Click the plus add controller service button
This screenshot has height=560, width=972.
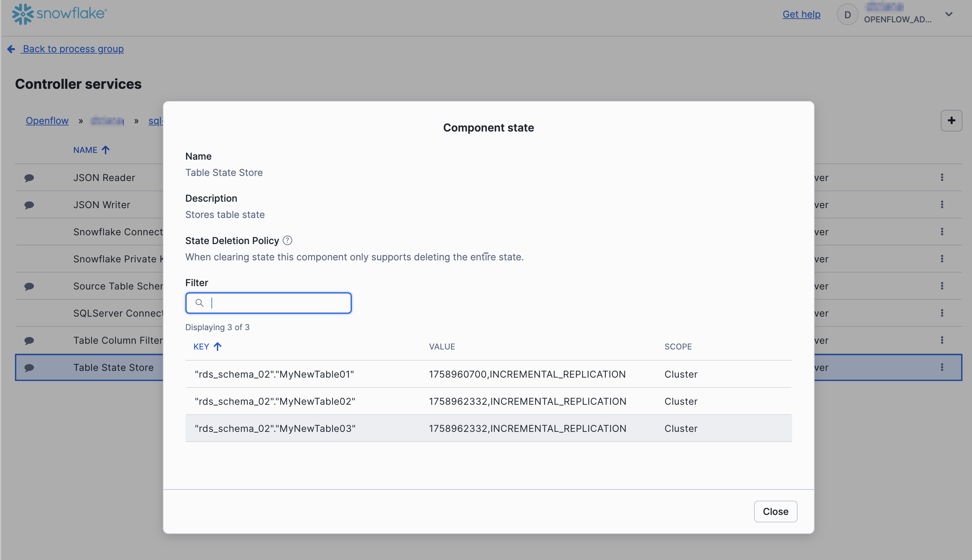click(x=951, y=120)
